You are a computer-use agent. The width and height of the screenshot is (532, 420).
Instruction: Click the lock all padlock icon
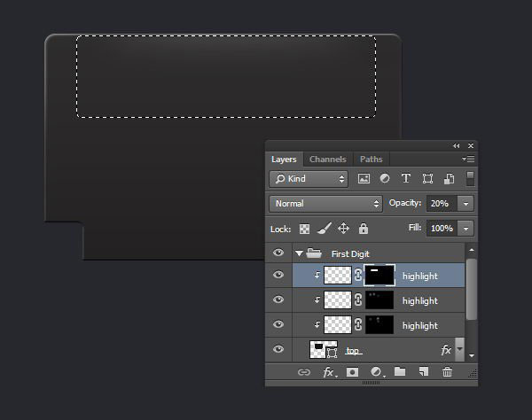(x=363, y=228)
